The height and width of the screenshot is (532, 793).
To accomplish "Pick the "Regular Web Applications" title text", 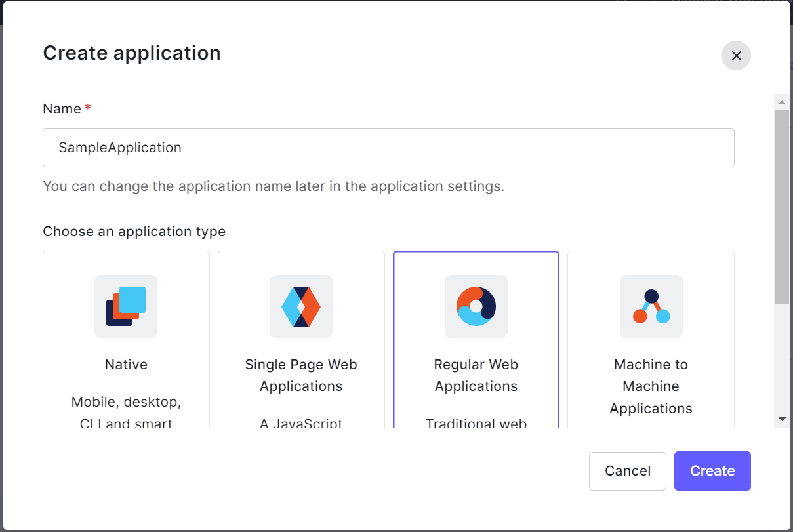I will [x=476, y=375].
